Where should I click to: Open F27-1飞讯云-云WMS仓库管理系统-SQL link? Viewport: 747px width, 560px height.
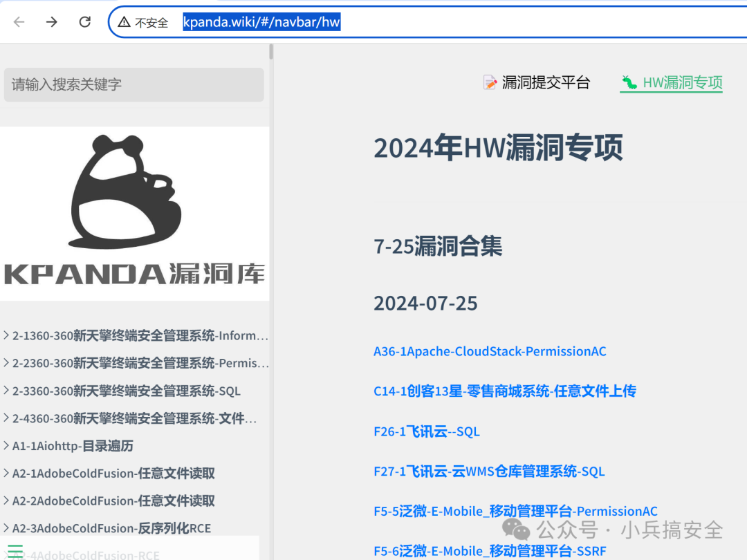click(489, 472)
